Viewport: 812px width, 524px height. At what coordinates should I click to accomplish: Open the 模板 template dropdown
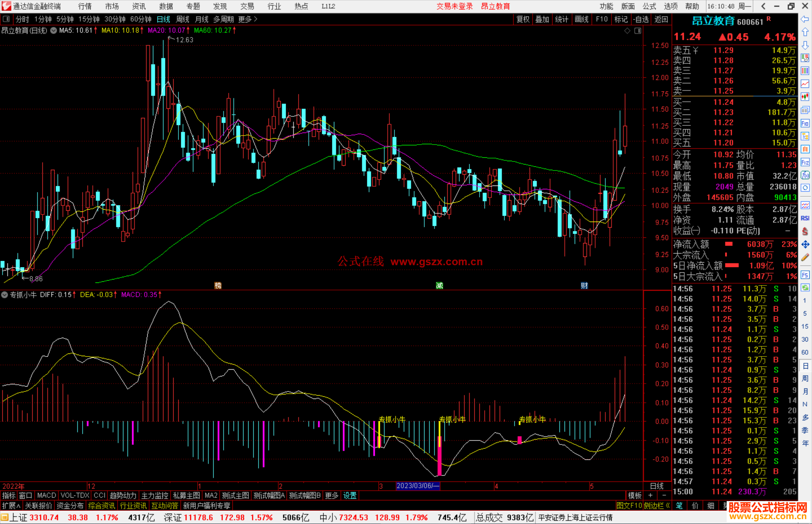click(x=635, y=495)
